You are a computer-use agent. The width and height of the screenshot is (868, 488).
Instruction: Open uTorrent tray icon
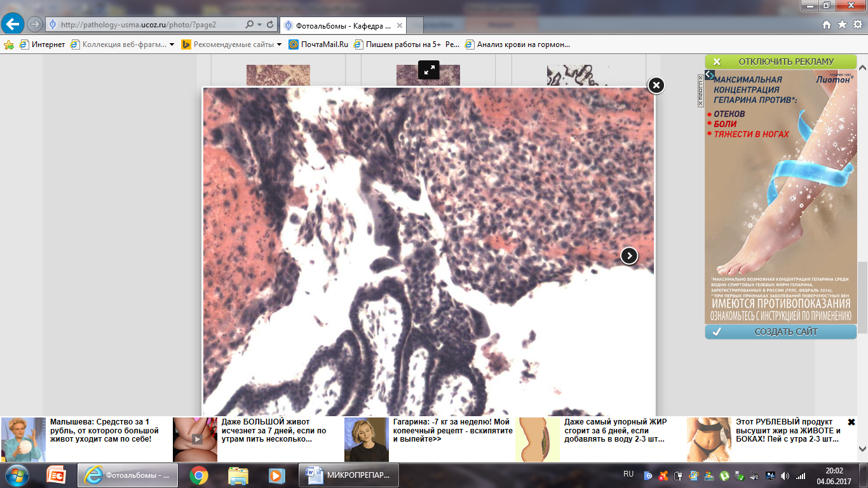pos(724,475)
